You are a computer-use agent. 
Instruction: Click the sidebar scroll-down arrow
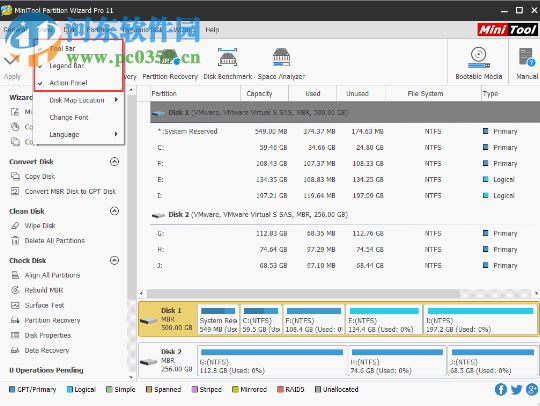(x=131, y=377)
